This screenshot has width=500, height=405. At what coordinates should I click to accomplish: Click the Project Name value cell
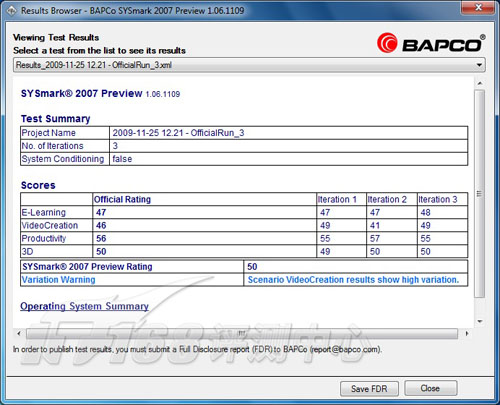pos(289,133)
